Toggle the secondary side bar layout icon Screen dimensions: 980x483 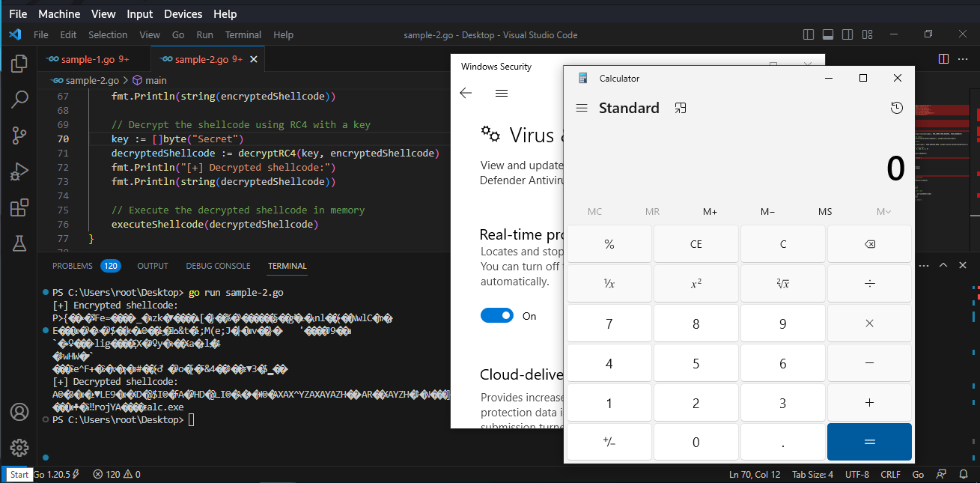tap(847, 34)
